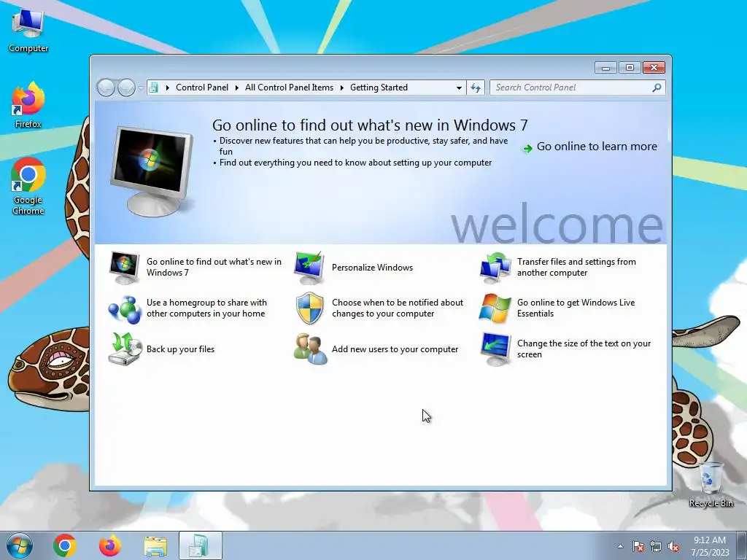Select the Computer desktop icon

click(x=28, y=31)
